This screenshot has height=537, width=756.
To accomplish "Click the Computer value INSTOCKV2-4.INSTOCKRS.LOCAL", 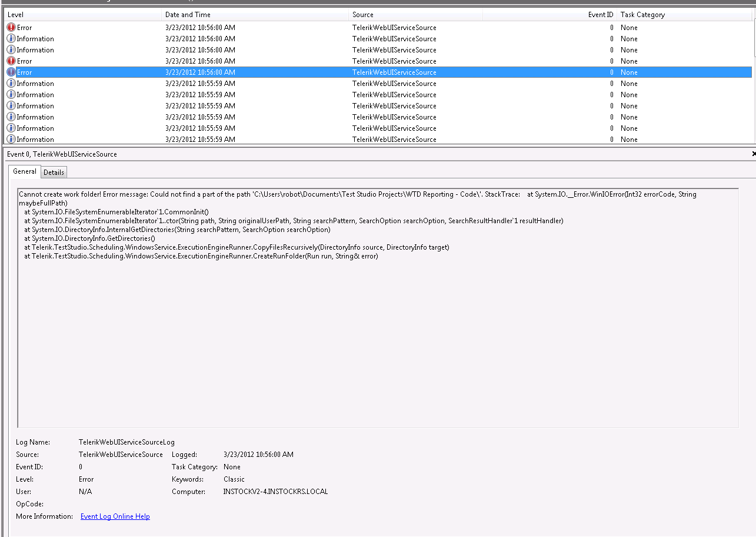I will pyautogui.click(x=276, y=492).
